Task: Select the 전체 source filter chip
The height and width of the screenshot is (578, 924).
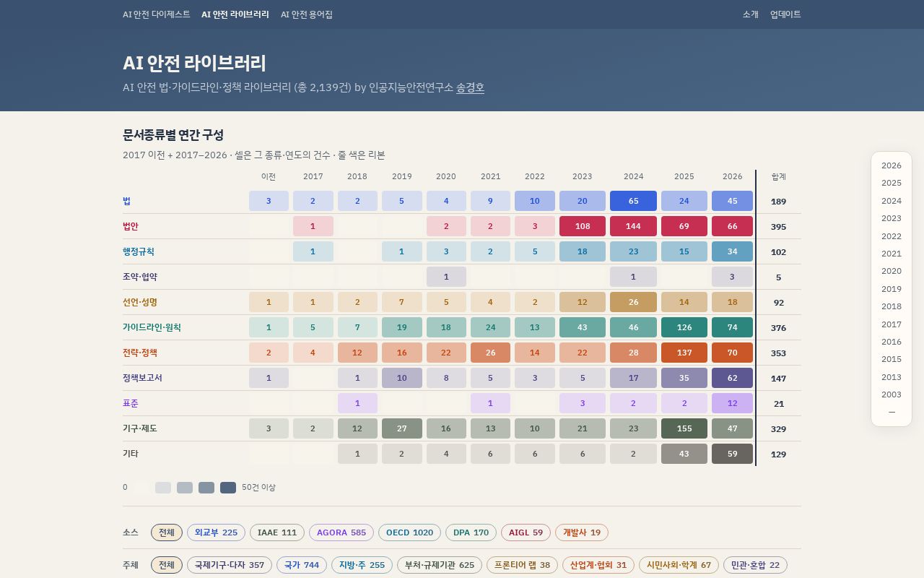Action: click(x=167, y=532)
